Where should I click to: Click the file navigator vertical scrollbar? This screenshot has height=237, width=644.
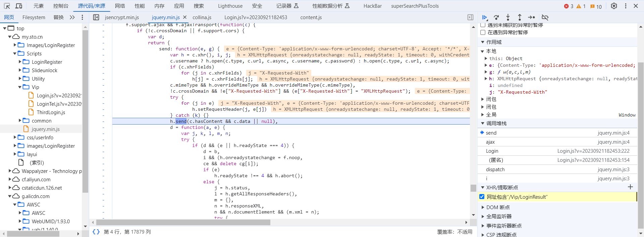(x=85, y=111)
